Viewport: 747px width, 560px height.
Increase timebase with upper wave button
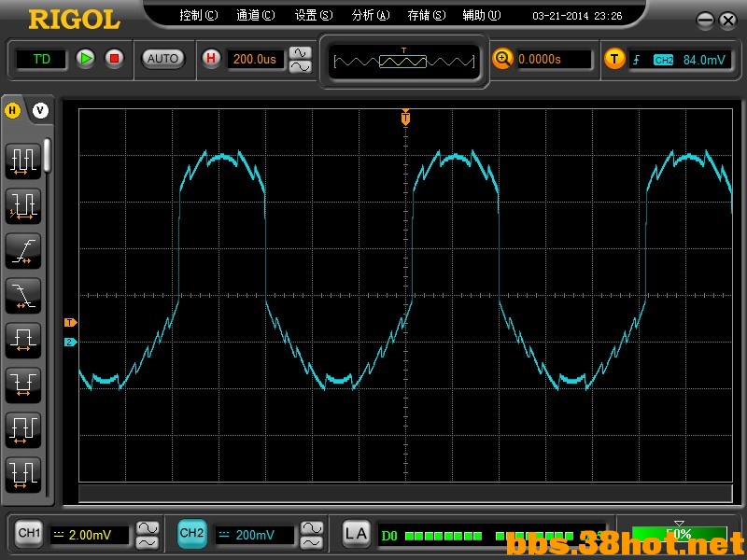300,52
